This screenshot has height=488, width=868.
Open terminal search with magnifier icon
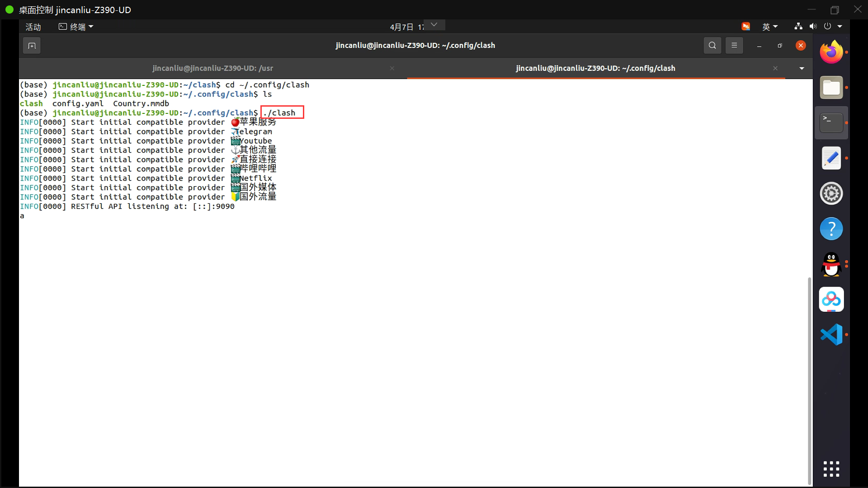(x=712, y=46)
